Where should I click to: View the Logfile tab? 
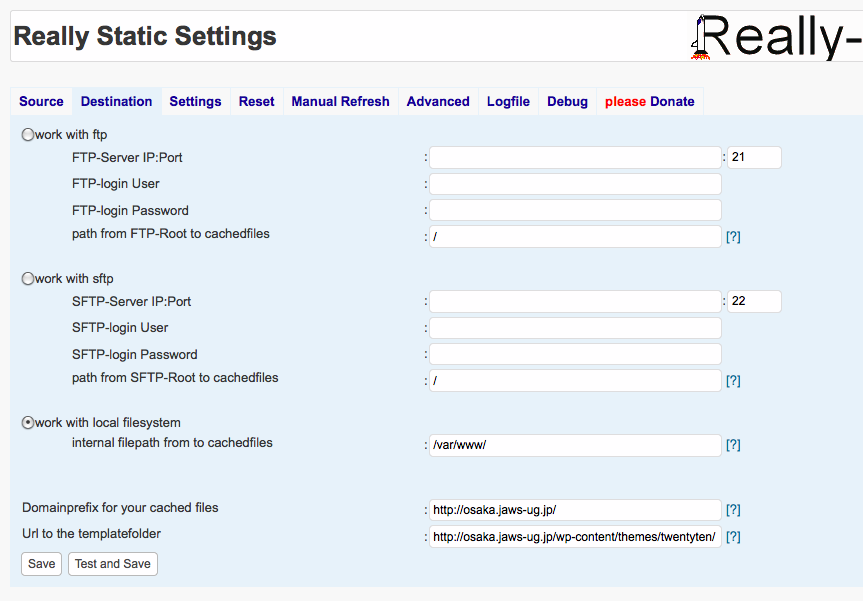[508, 101]
